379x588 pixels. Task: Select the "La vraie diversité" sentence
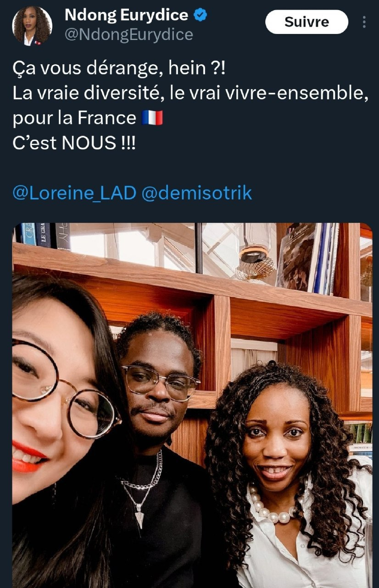point(191,94)
